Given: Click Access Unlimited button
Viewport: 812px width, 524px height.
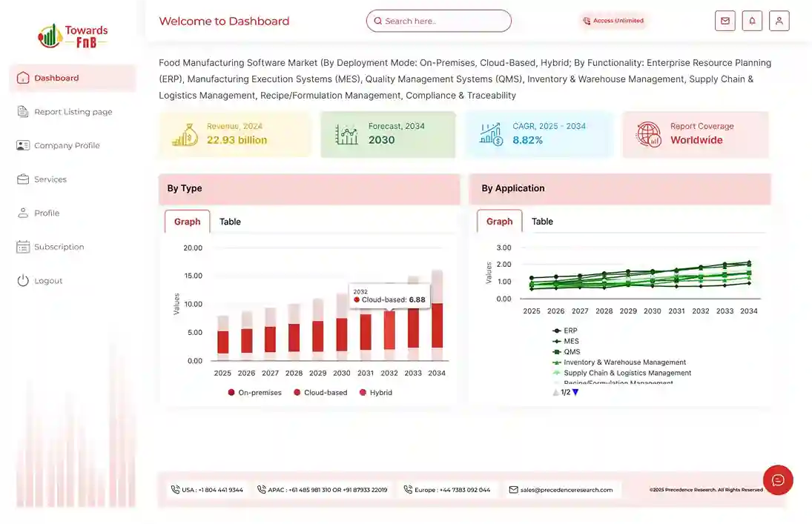Looking at the screenshot, I should pyautogui.click(x=613, y=21).
